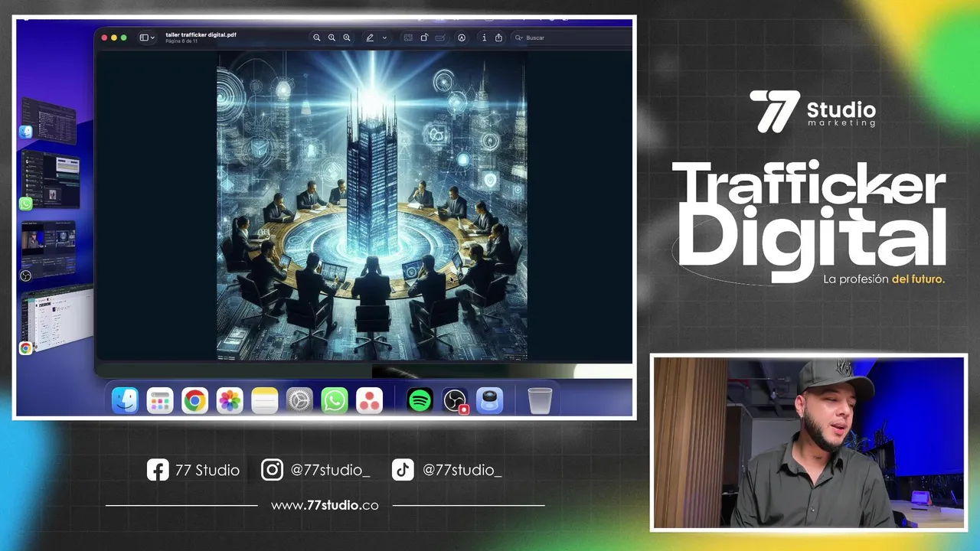The height and width of the screenshot is (551, 980).
Task: Open Google Chrome from the Dock
Action: (195, 400)
